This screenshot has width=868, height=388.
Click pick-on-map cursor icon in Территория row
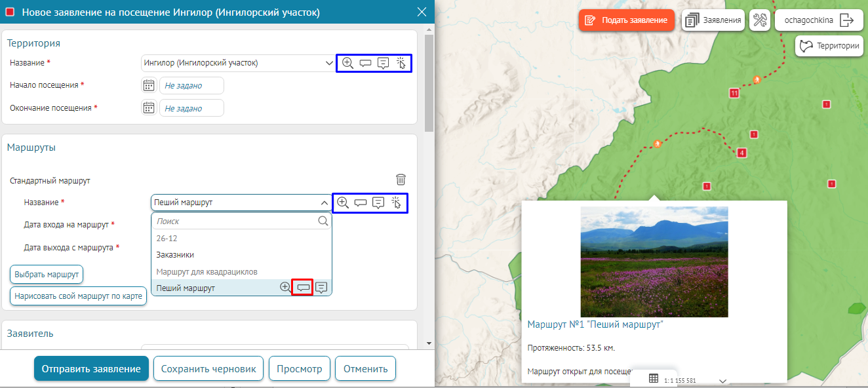pyautogui.click(x=401, y=63)
